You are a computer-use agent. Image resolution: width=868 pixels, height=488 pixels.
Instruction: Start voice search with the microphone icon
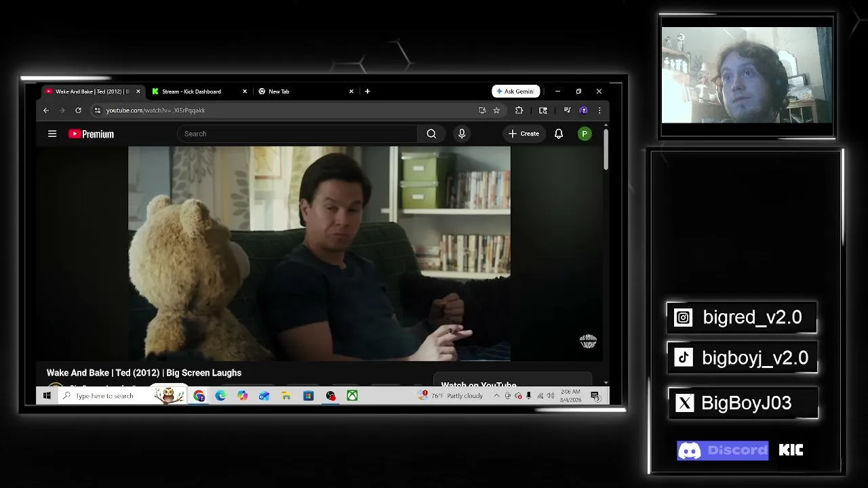(x=462, y=134)
